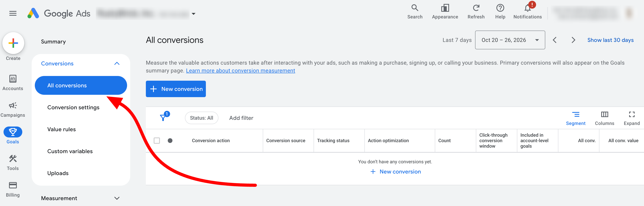Refresh the page data

(476, 12)
